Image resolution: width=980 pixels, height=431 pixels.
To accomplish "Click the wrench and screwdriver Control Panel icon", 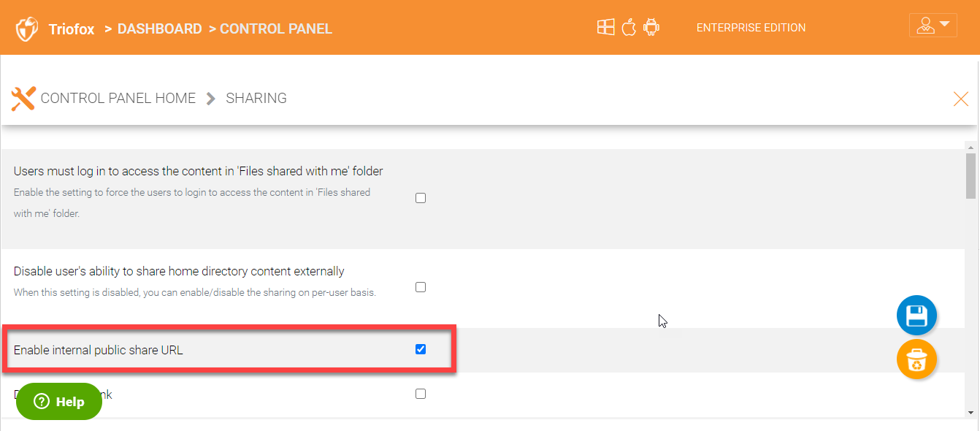I will pos(23,98).
